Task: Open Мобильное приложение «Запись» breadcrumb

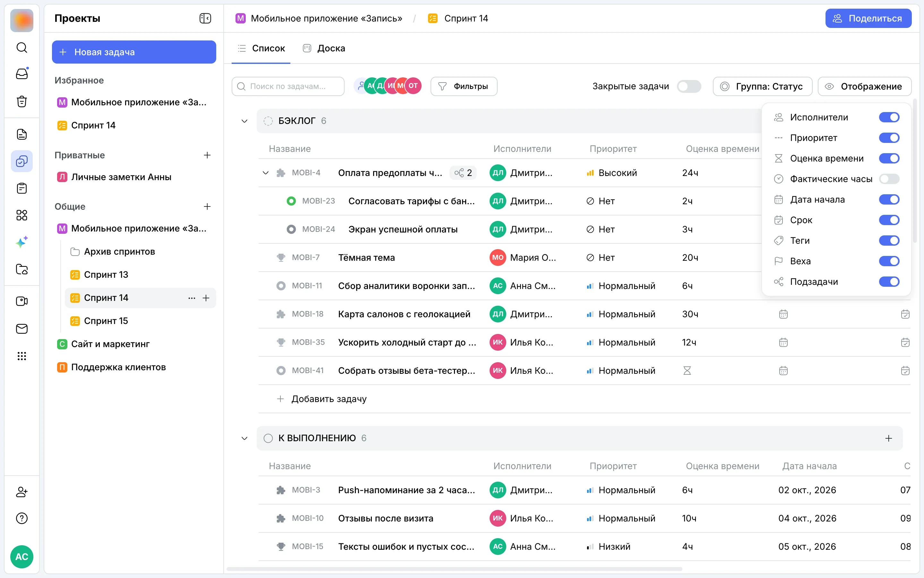Action: 319,18
